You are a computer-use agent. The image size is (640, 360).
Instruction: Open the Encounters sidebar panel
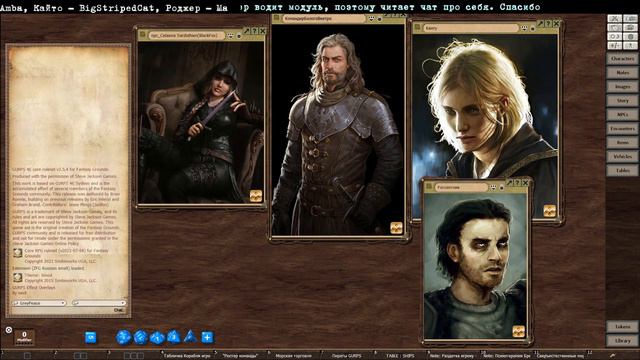pyautogui.click(x=622, y=128)
